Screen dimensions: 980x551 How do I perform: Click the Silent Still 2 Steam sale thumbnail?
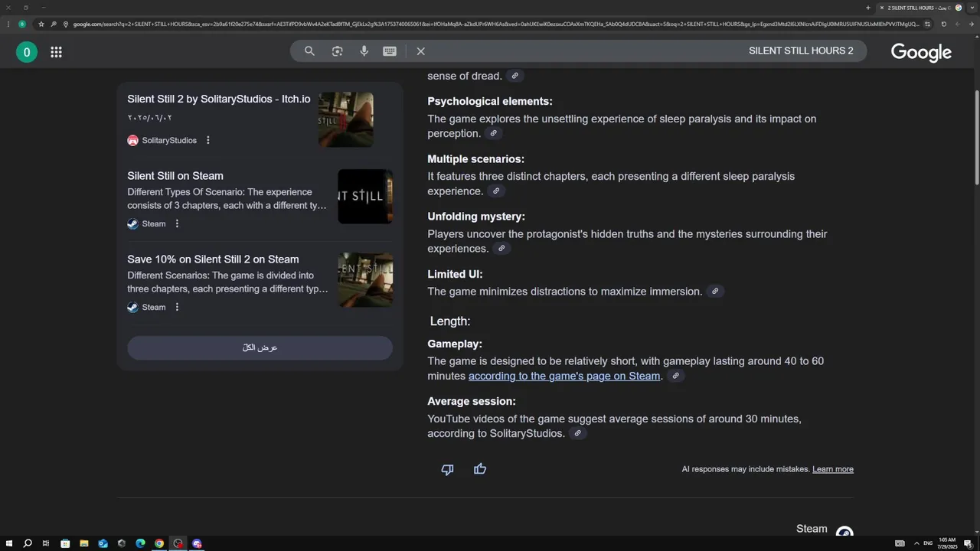click(x=365, y=280)
